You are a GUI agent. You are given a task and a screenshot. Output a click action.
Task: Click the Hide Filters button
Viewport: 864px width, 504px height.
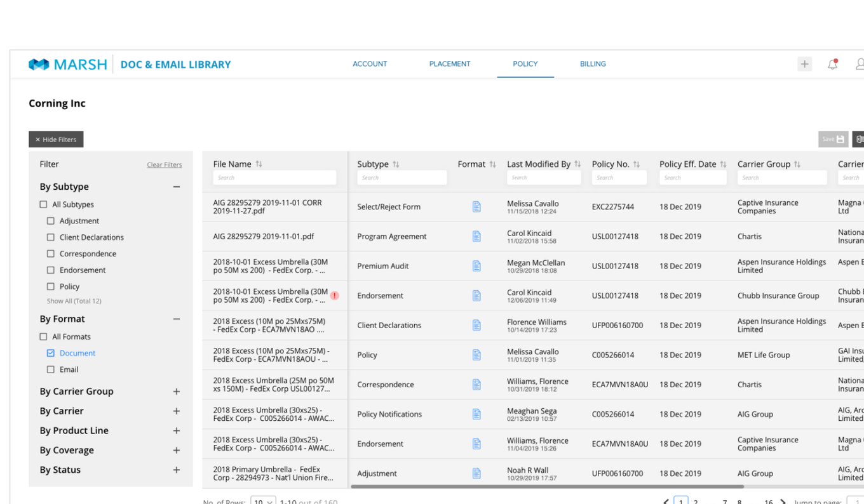(x=56, y=140)
